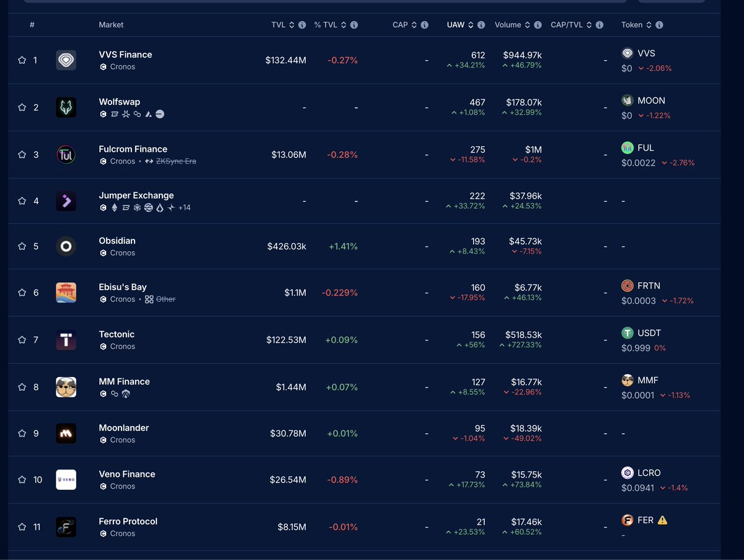Screen dimensions: 744x560
Task: Sort the list by Volume
Action: tap(513, 25)
